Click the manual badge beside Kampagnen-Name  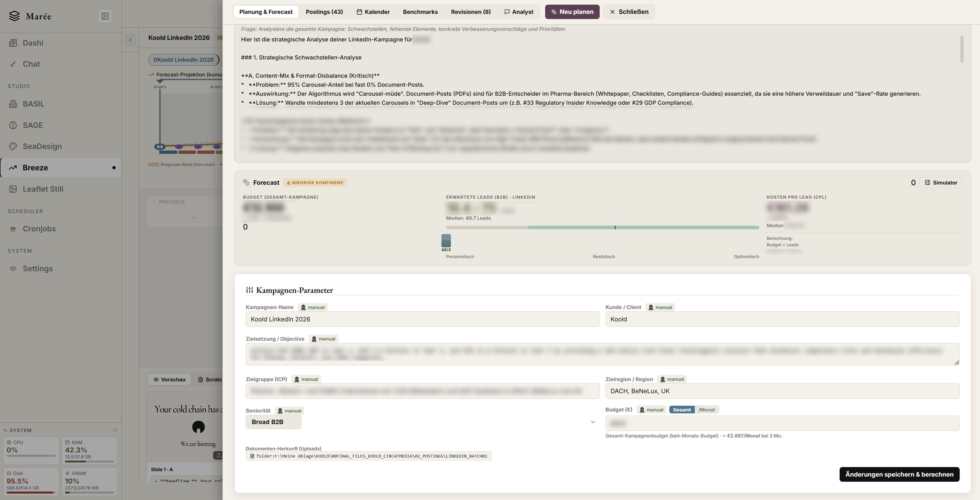click(x=313, y=307)
